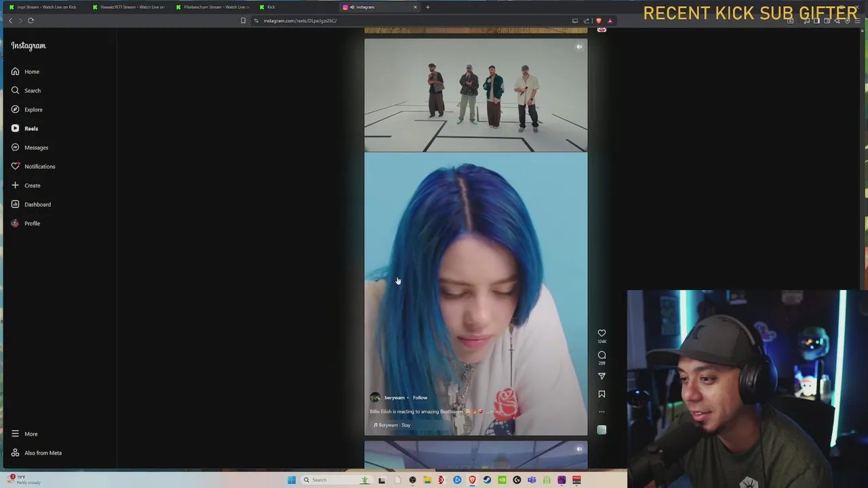This screenshot has height=488, width=868.
Task: Close the Instagram browser tab
Action: (415, 7)
